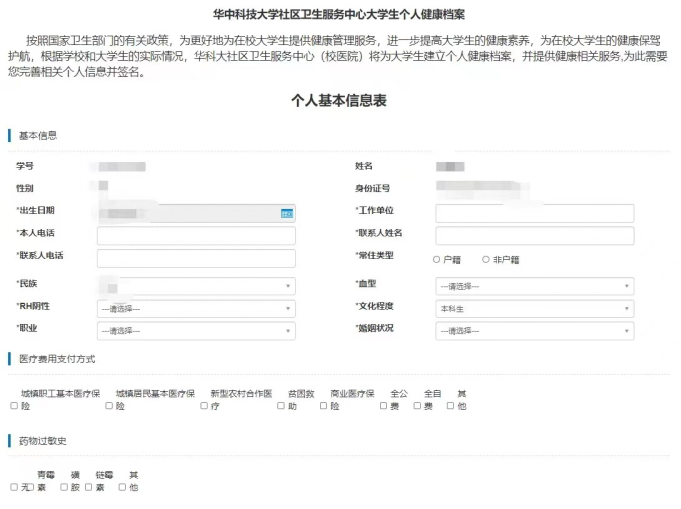Check the 全自费 payment checkbox

(417, 406)
